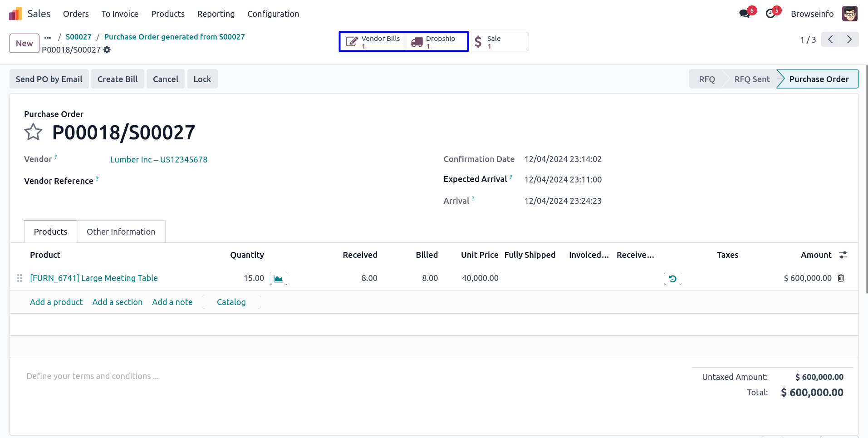The height and width of the screenshot is (438, 868).
Task: Open the Reporting menu
Action: pos(216,14)
